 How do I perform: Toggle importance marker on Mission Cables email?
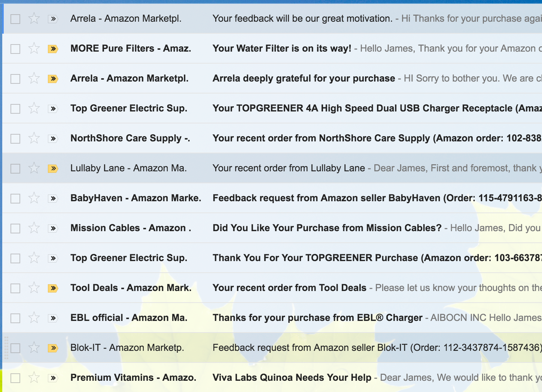point(53,228)
